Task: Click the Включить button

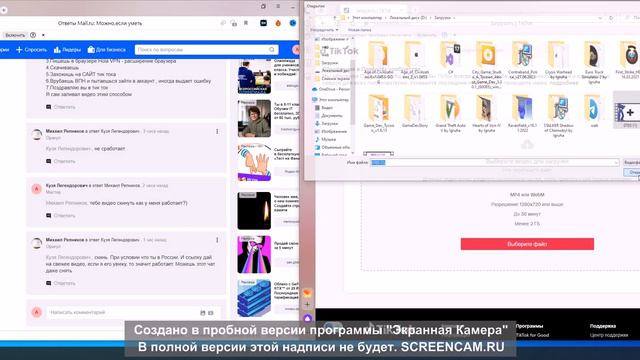Action: 15,35
